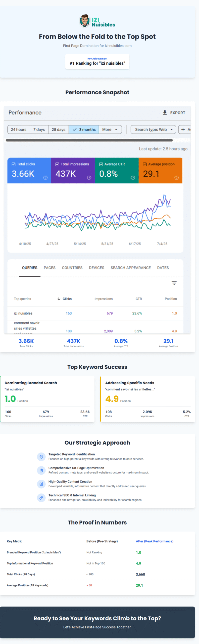
Task: Click the Total Clicks (28 Days) row label
Action: [21, 574]
